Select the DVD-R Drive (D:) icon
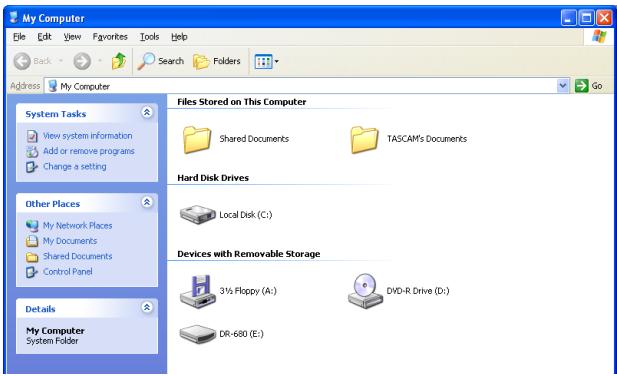 point(365,291)
